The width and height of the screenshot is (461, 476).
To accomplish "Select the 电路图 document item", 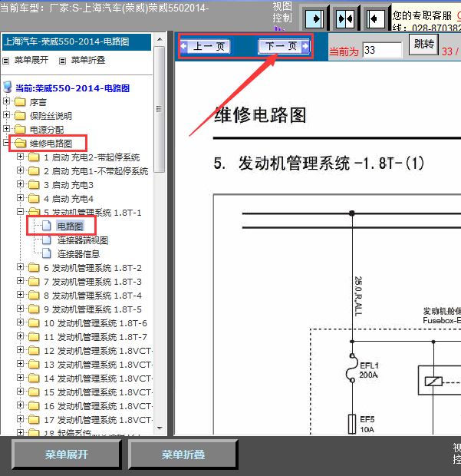I will point(70,226).
